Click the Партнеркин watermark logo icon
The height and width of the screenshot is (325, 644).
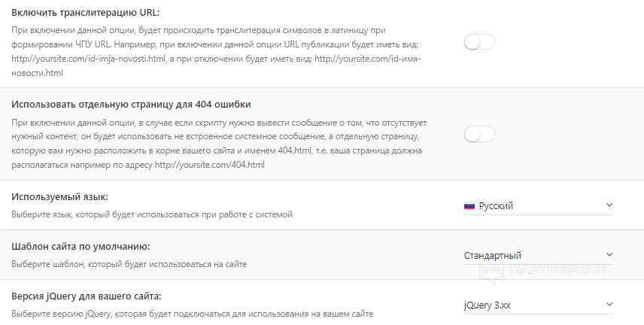click(x=492, y=269)
